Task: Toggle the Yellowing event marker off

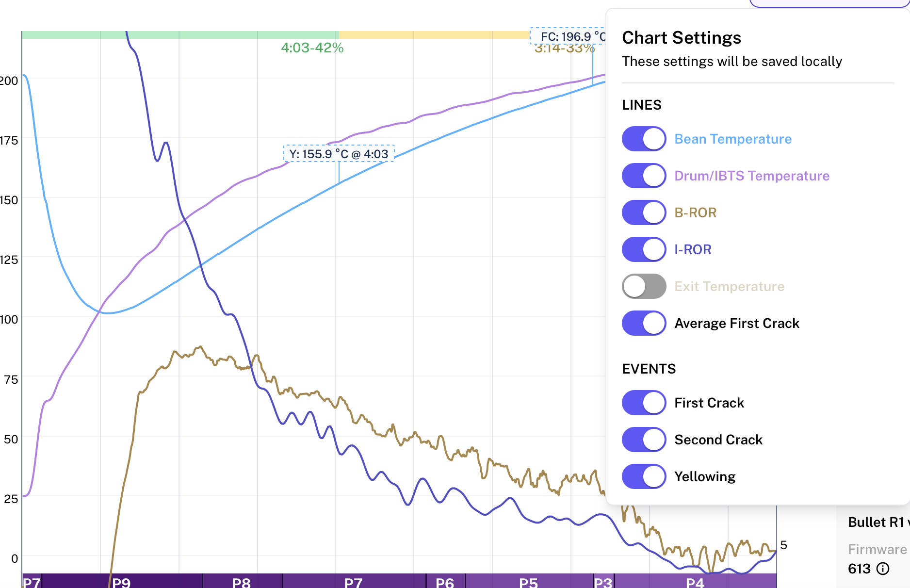Action: (644, 476)
